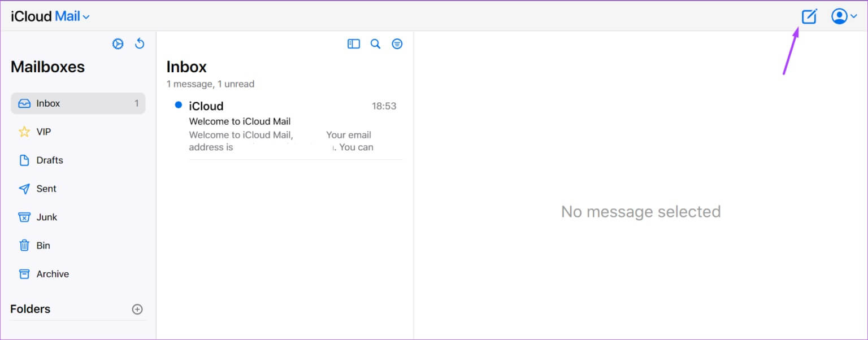Screen dimensions: 868x340
Task: Refresh mailboxes with the reload icon
Action: [140, 43]
